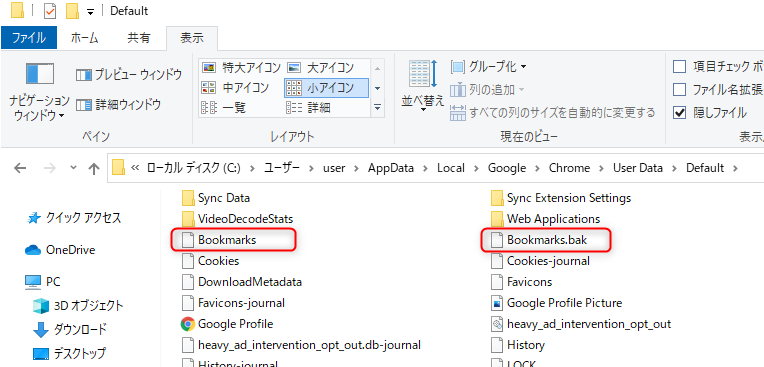Image resolution: width=764 pixels, height=367 pixels.
Task: Select heavy_ad_intervention_opt_out database file
Action: (x=581, y=324)
